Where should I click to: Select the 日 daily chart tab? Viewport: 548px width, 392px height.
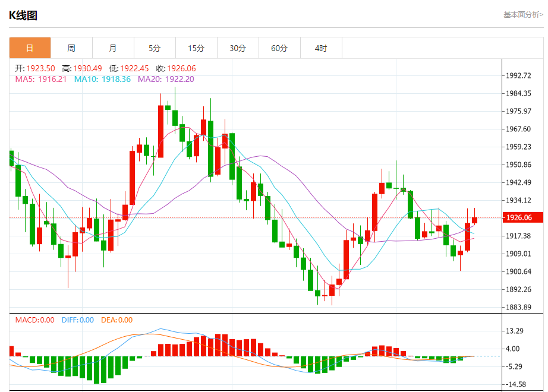click(x=30, y=48)
